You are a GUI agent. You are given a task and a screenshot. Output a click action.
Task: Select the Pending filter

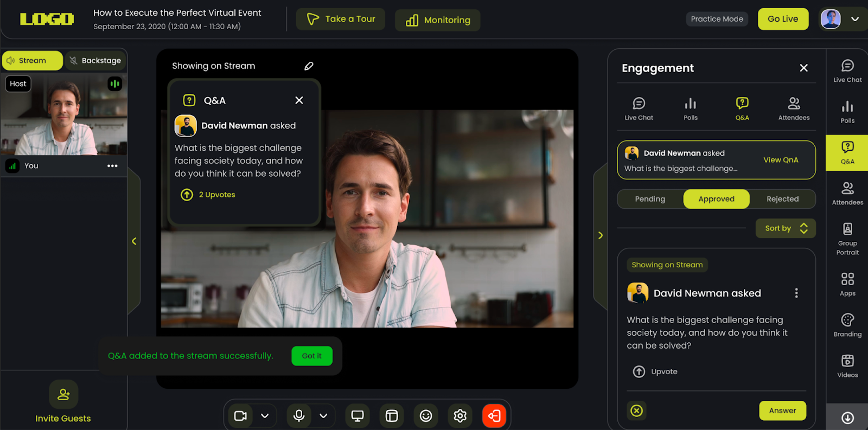tap(650, 199)
